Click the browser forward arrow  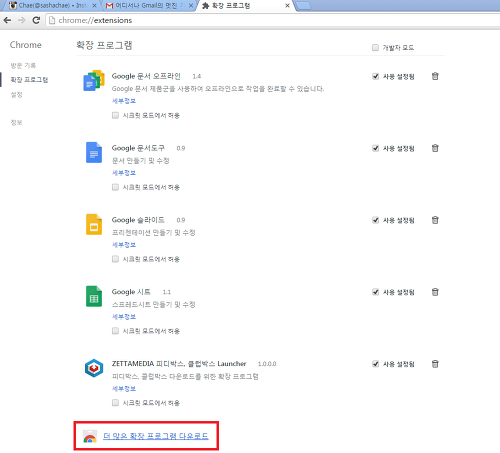pos(22,20)
